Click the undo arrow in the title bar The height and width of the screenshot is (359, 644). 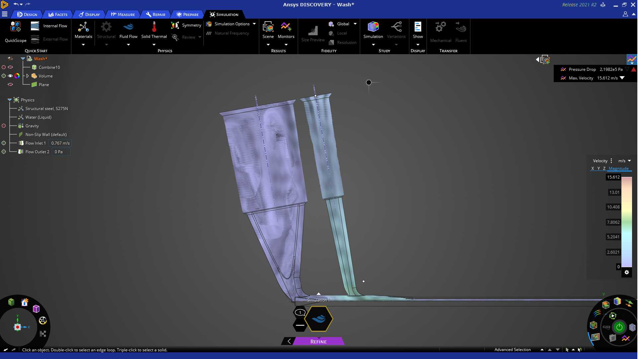[16, 4]
